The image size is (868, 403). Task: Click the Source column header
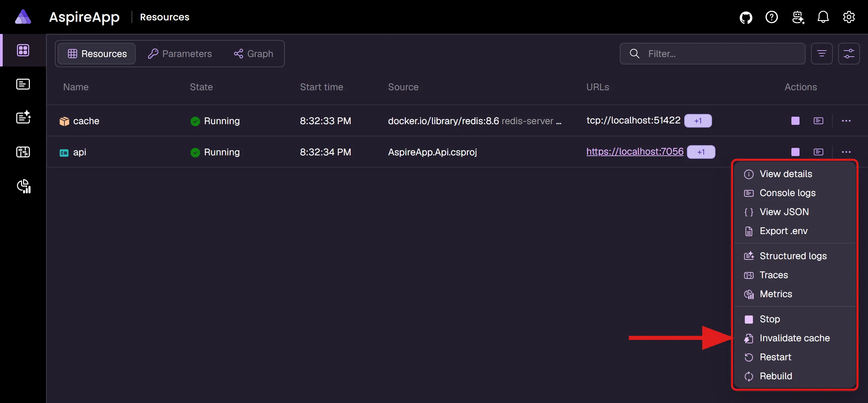[403, 87]
